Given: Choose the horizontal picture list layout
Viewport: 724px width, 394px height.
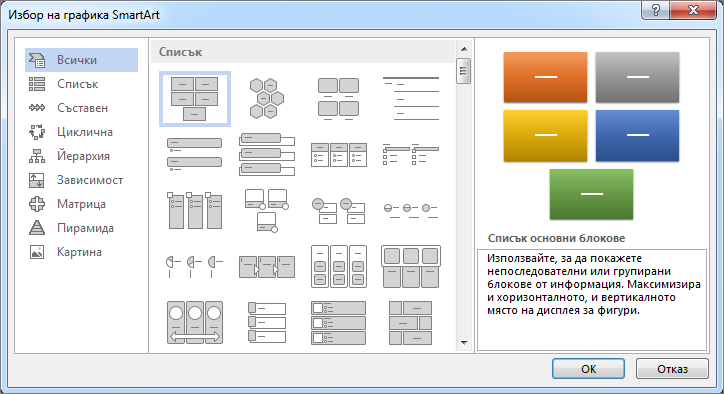Looking at the screenshot, I should point(411,267).
